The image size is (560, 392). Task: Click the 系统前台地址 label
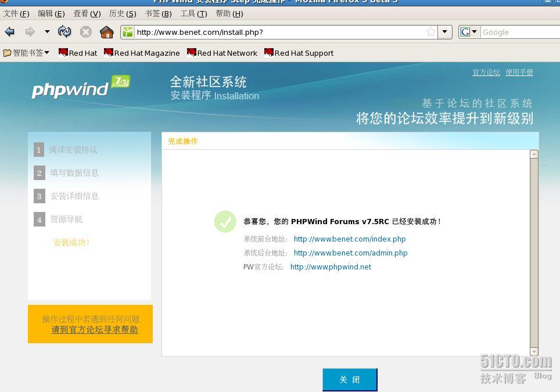pyautogui.click(x=265, y=239)
